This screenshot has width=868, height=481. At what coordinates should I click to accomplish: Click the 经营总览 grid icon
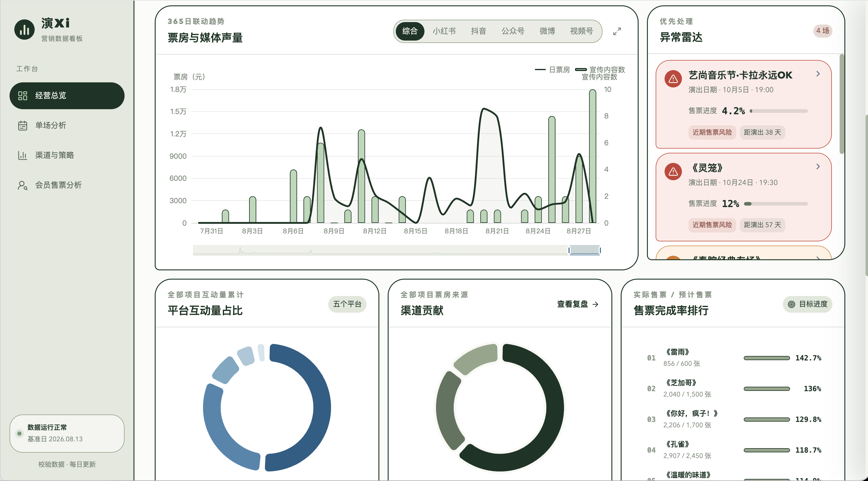[23, 95]
